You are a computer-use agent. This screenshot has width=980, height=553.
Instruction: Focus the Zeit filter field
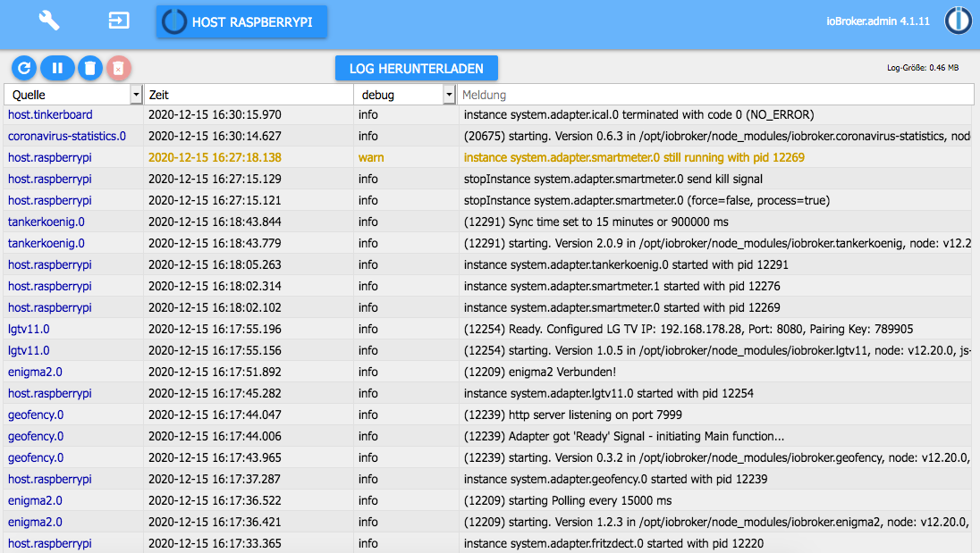pyautogui.click(x=249, y=95)
